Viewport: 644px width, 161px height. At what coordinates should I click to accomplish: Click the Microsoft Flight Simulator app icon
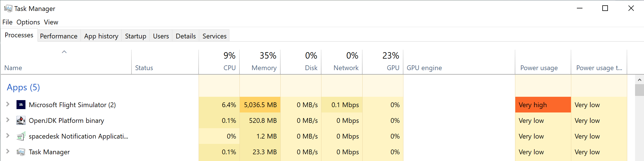pos(21,105)
